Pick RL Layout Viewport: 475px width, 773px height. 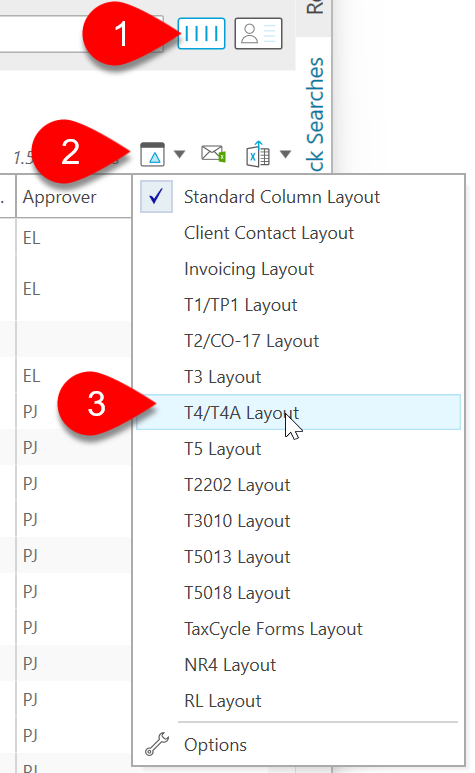[299, 701]
